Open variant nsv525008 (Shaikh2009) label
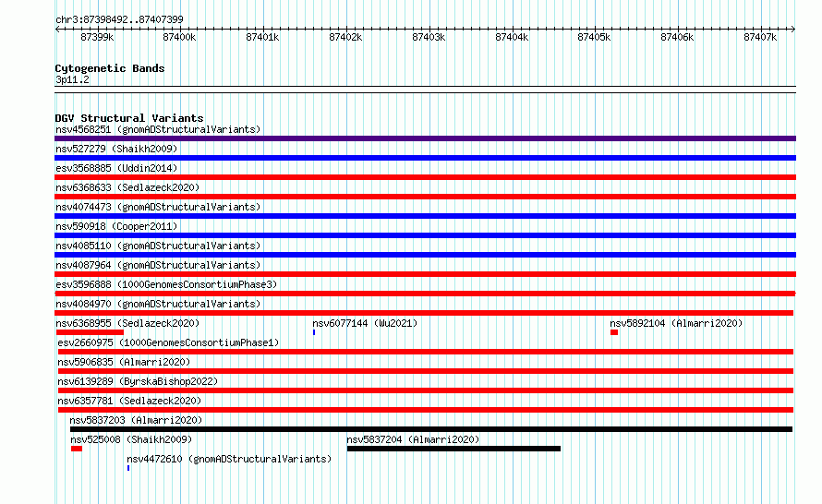The width and height of the screenshot is (822, 504). click(131, 439)
